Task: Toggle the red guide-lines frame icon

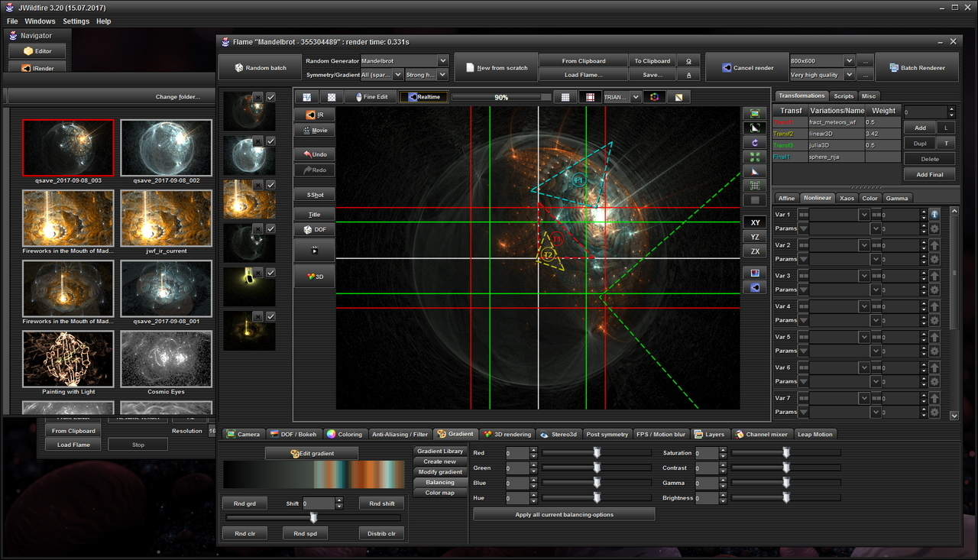Action: click(x=591, y=97)
